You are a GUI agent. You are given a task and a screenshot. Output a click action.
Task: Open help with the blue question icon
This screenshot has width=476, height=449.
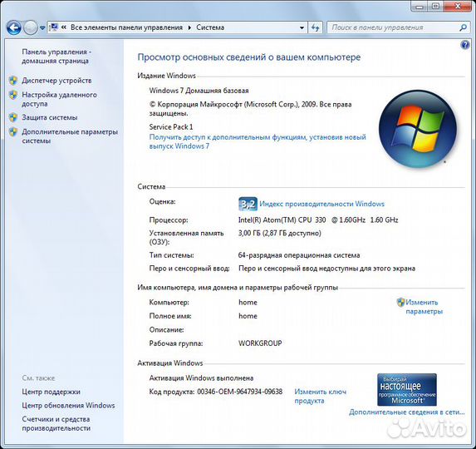tap(464, 45)
